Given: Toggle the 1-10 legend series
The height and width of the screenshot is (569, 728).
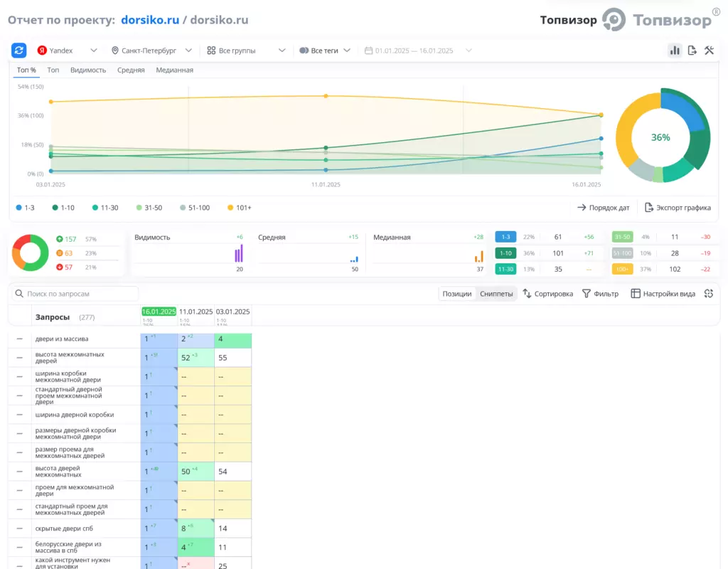Looking at the screenshot, I should click(63, 208).
